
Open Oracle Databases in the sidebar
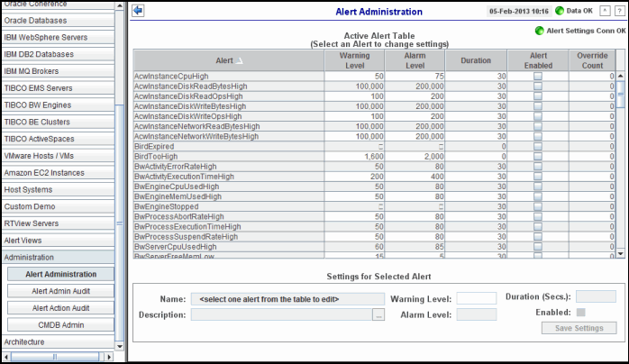pos(59,21)
